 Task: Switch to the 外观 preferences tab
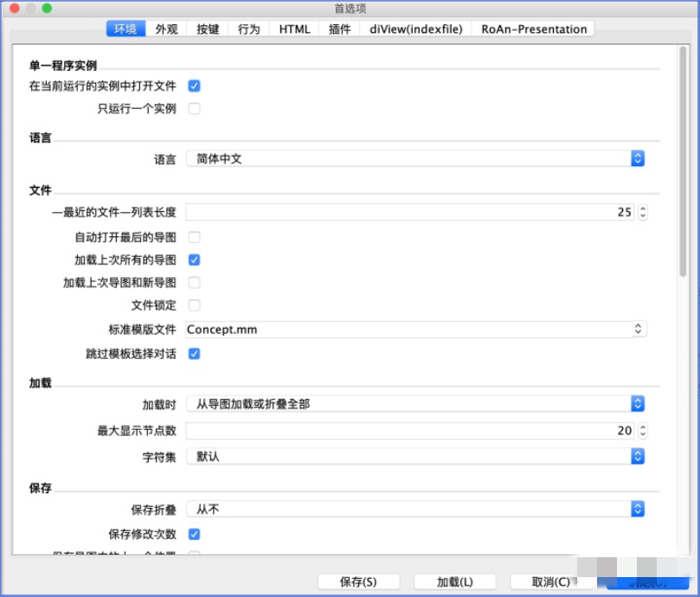point(165,29)
